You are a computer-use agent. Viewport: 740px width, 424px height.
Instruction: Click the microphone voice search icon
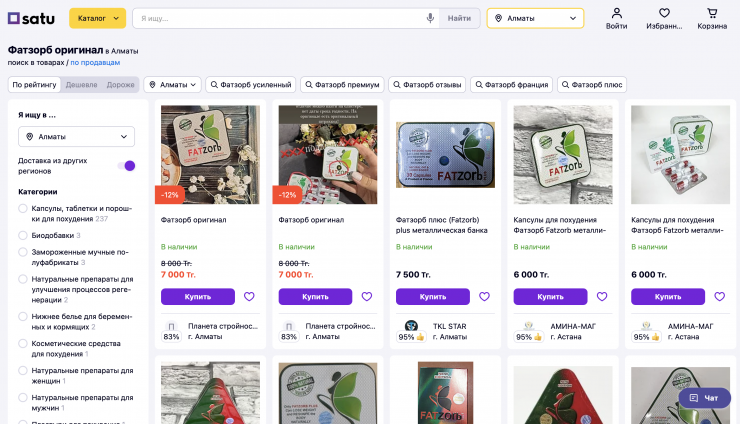point(431,18)
